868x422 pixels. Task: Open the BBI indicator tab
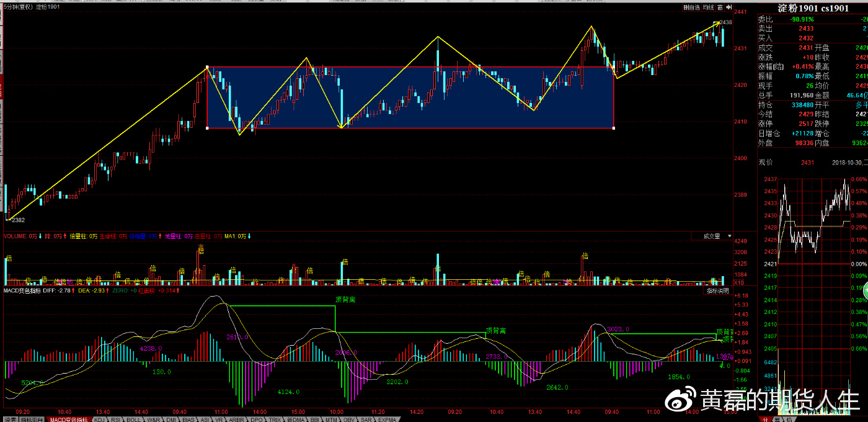pos(314,420)
